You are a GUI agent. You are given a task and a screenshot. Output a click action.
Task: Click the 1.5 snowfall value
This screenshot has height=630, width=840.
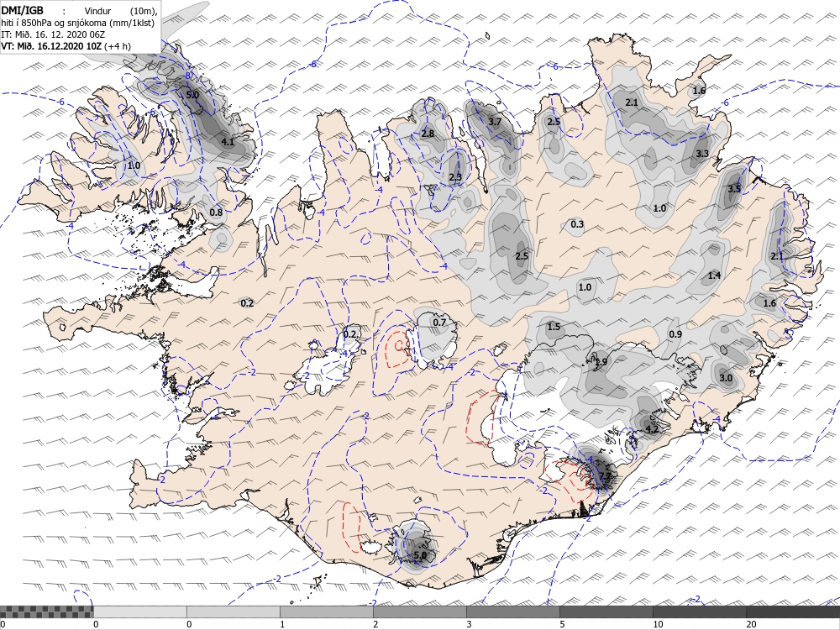click(554, 326)
